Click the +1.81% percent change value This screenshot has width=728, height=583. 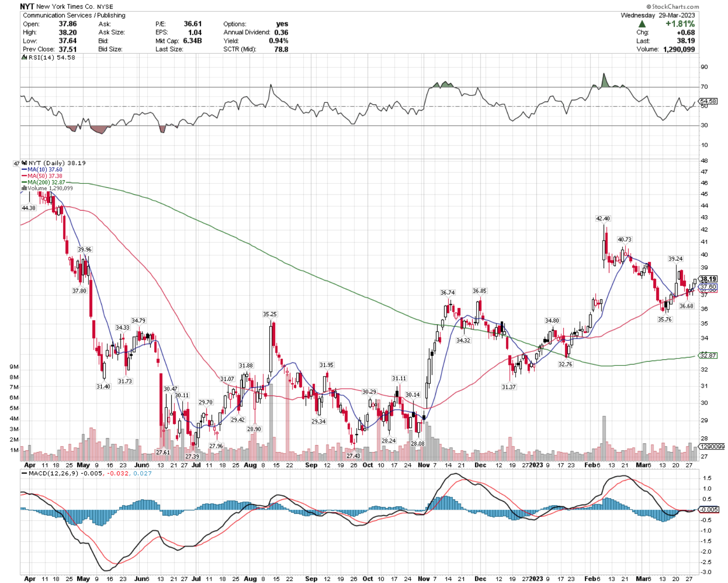pyautogui.click(x=680, y=24)
